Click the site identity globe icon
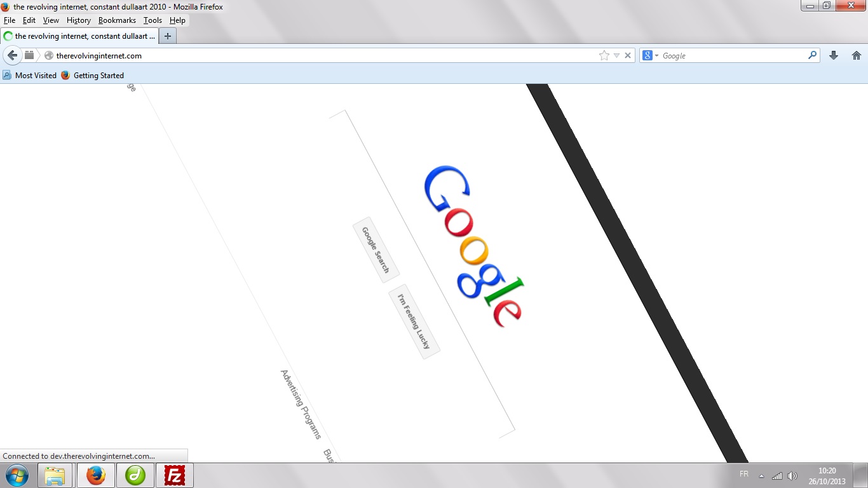 (x=49, y=56)
